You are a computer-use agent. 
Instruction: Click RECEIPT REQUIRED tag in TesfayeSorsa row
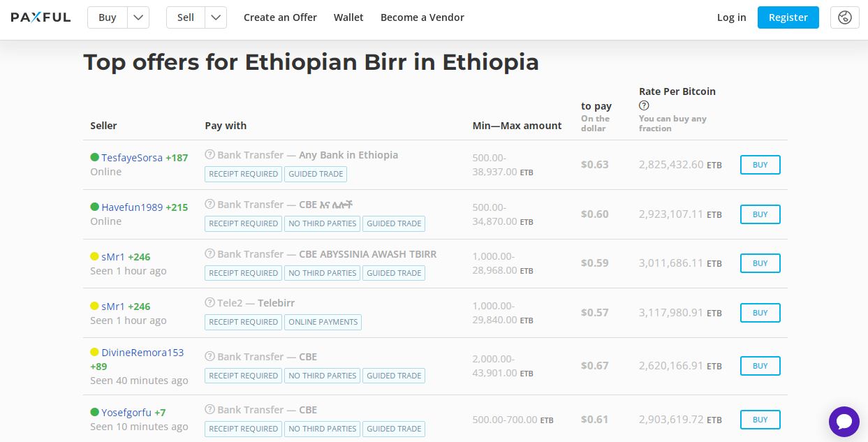(x=243, y=174)
